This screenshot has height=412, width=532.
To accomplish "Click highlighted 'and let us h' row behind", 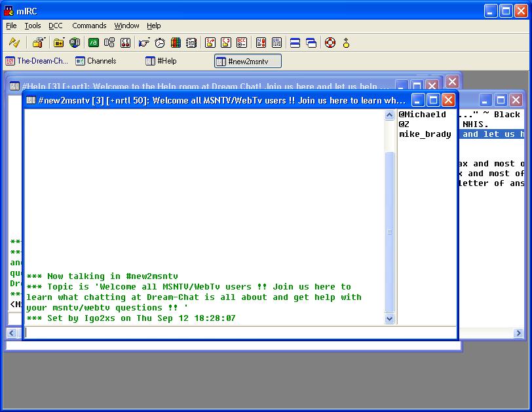I will point(491,134).
